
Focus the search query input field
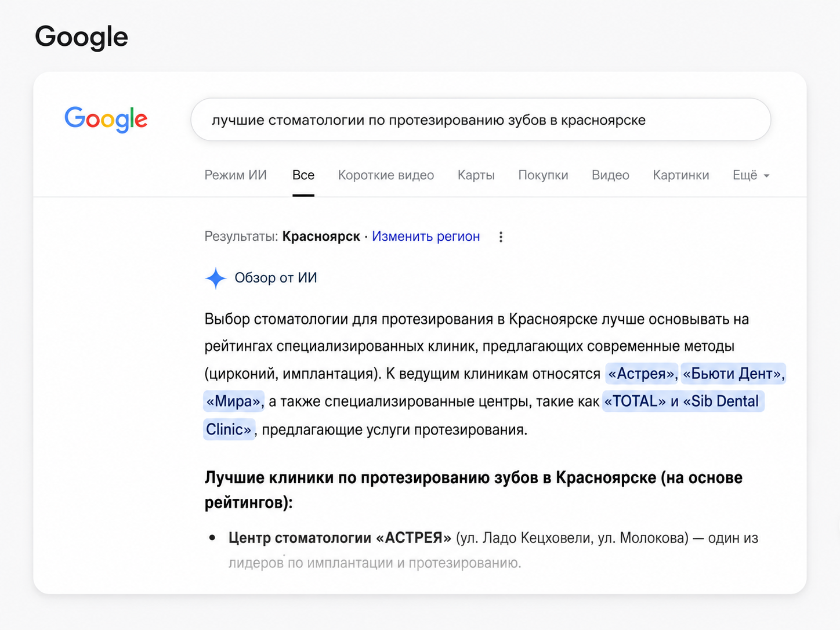pyautogui.click(x=480, y=120)
